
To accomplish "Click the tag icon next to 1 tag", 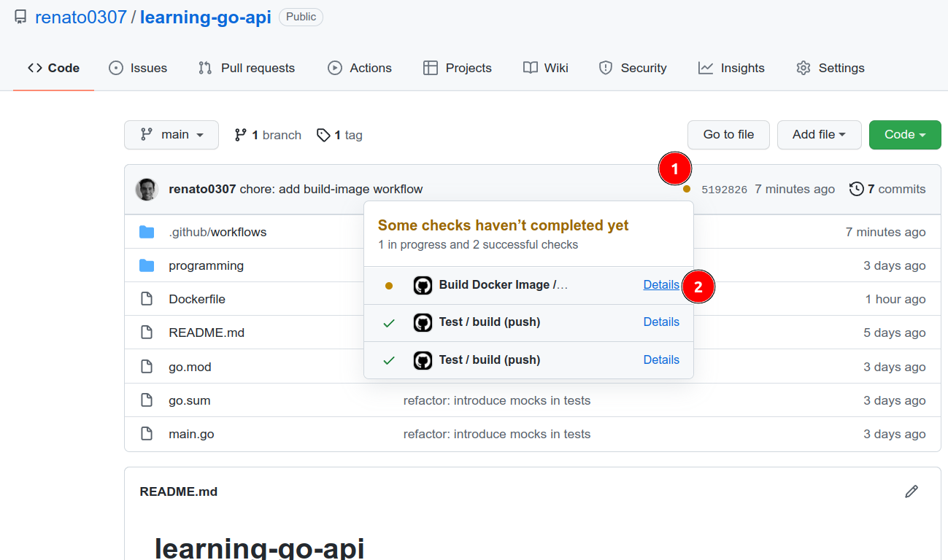I will pyautogui.click(x=323, y=135).
